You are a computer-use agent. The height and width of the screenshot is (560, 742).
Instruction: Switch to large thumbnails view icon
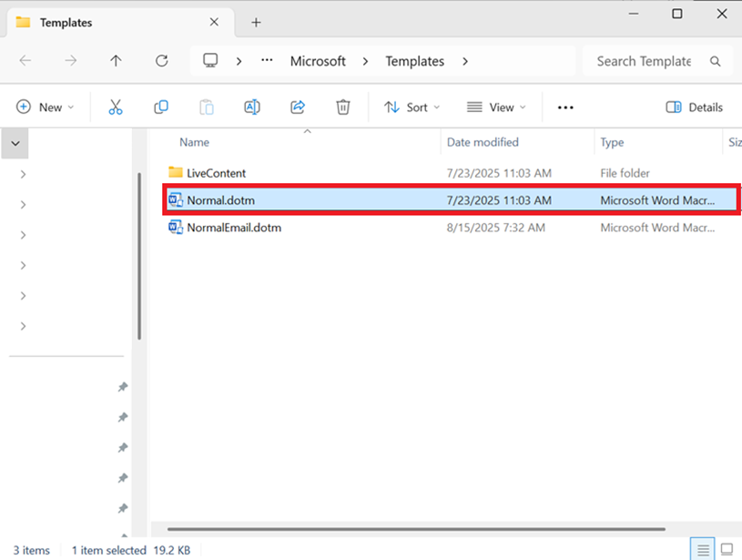[x=727, y=550]
